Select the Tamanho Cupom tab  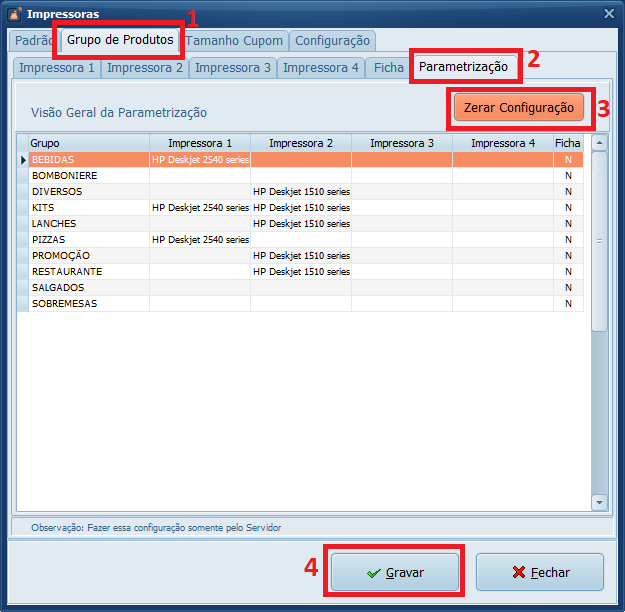(x=236, y=41)
